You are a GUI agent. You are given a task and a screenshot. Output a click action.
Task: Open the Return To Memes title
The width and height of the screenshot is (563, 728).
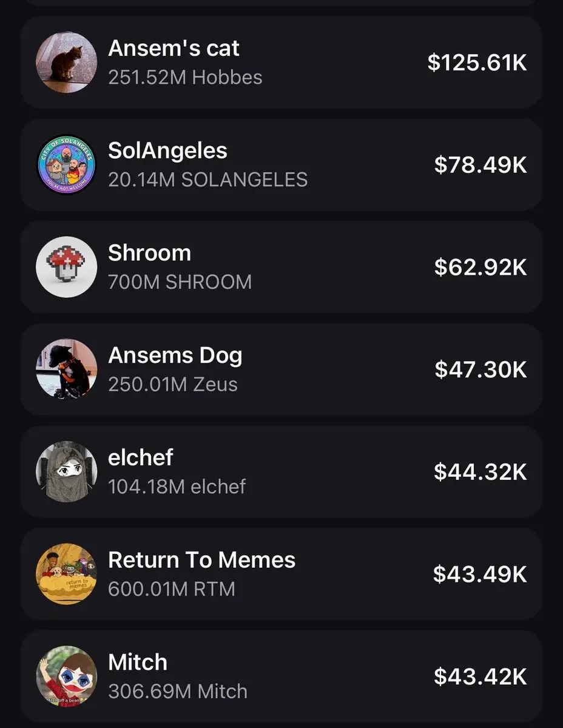click(x=202, y=559)
